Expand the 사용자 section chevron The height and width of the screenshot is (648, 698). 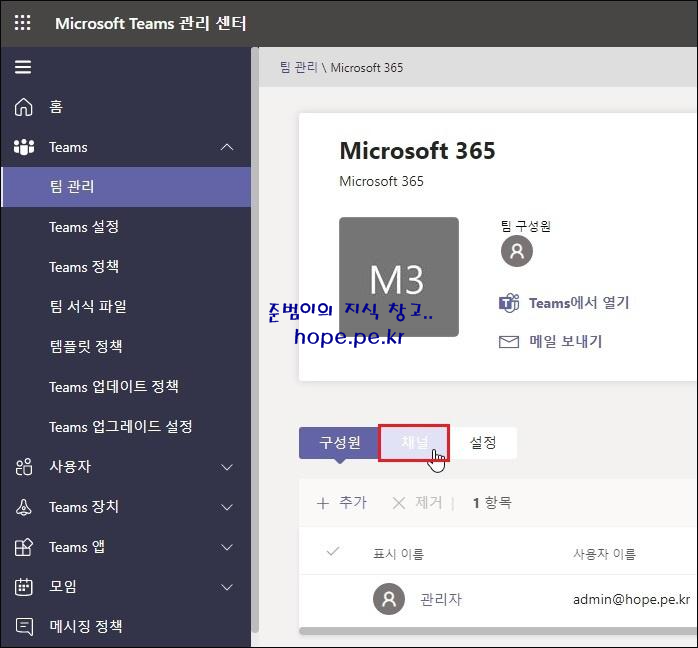227,467
